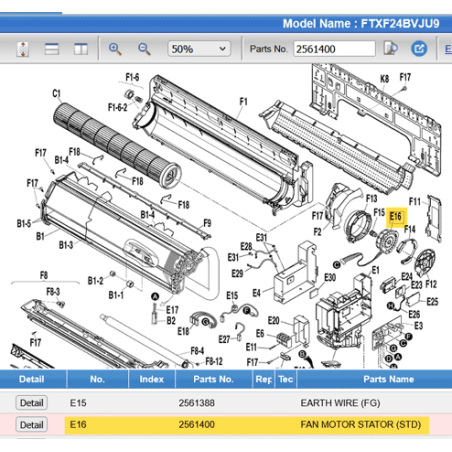This screenshot has height=452, width=452.
Task: Click the Parts No. input field
Action: point(334,49)
